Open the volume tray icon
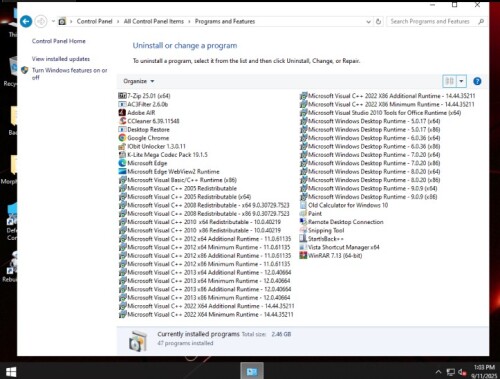 pos(462,372)
